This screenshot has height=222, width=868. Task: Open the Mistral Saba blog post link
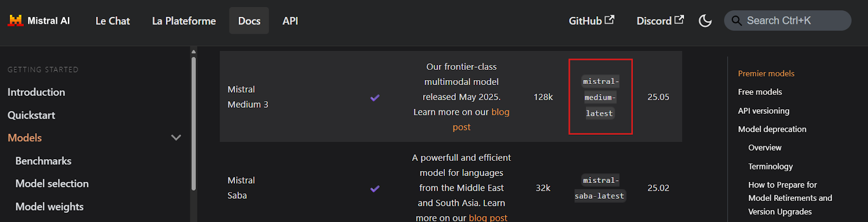(x=488, y=218)
